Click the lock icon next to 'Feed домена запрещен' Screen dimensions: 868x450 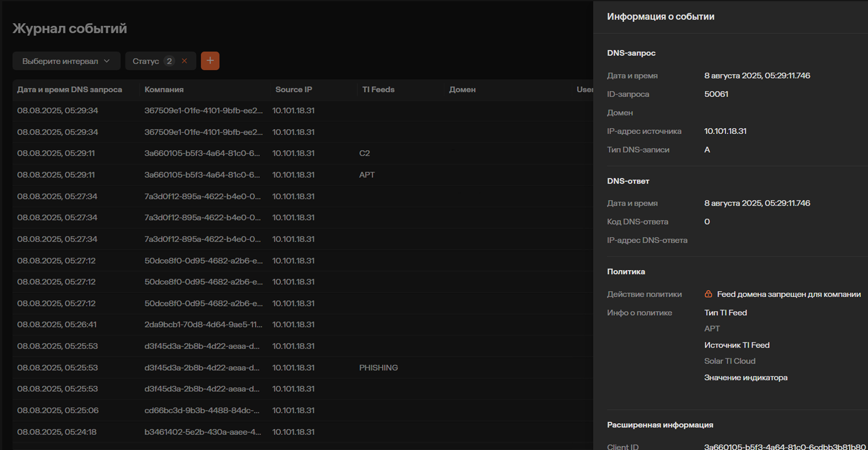[708, 294]
